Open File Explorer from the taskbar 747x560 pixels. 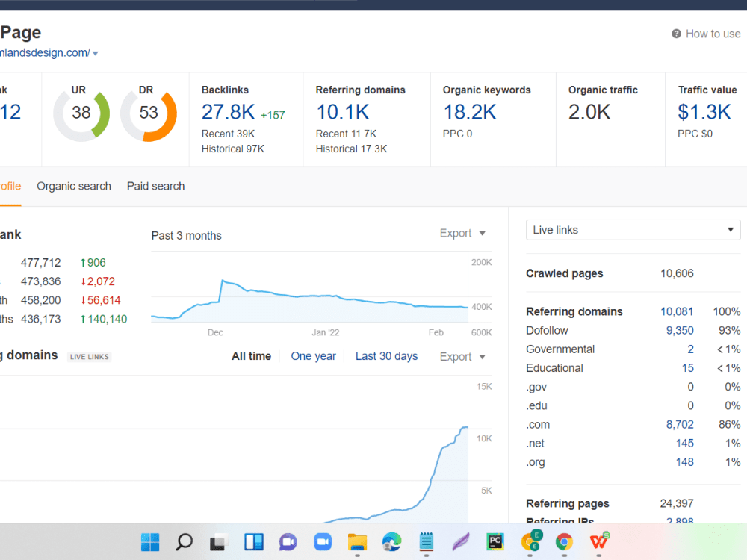(357, 542)
